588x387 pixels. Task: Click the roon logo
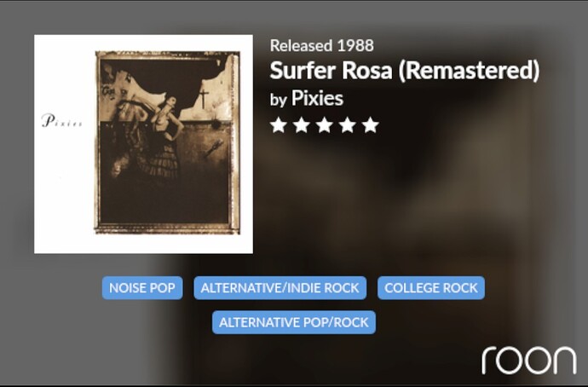click(x=529, y=360)
